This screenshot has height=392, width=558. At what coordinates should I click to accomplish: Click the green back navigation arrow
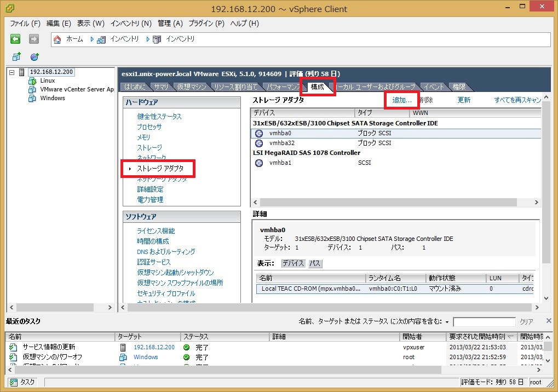tap(15, 39)
